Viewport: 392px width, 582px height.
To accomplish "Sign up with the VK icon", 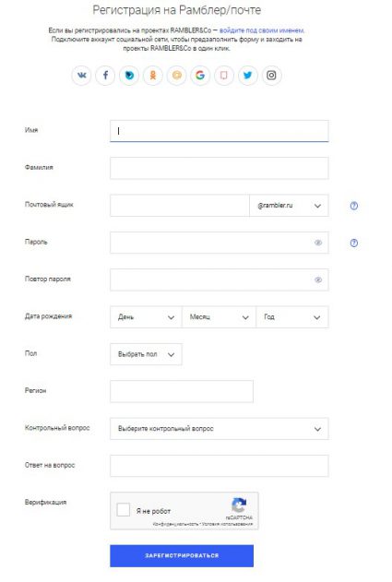I will pyautogui.click(x=81, y=76).
